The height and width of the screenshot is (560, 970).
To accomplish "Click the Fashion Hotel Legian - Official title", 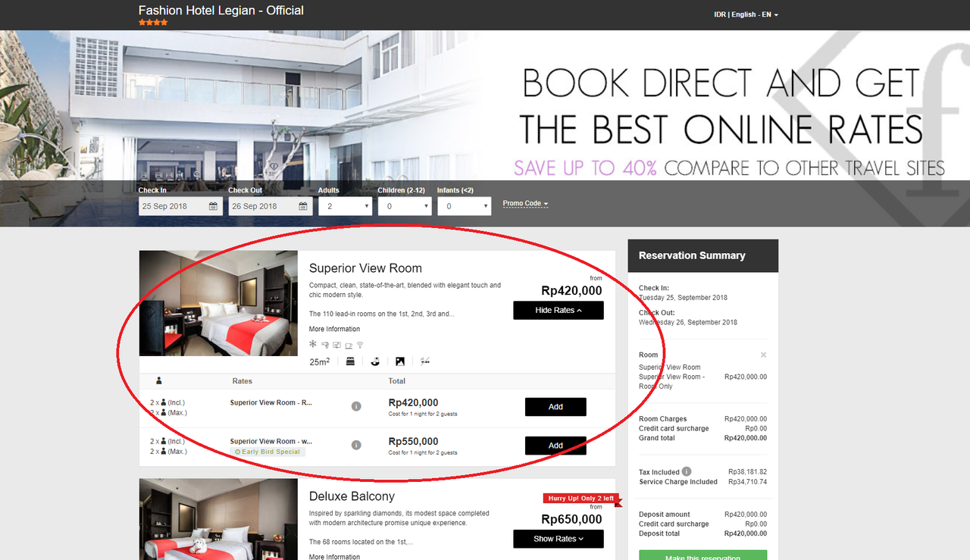I will (x=221, y=11).
